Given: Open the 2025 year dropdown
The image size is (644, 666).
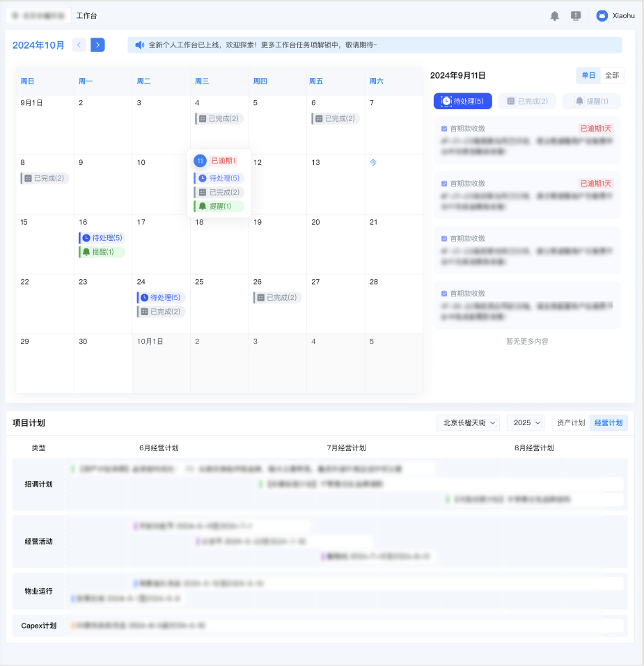Looking at the screenshot, I should [x=526, y=422].
